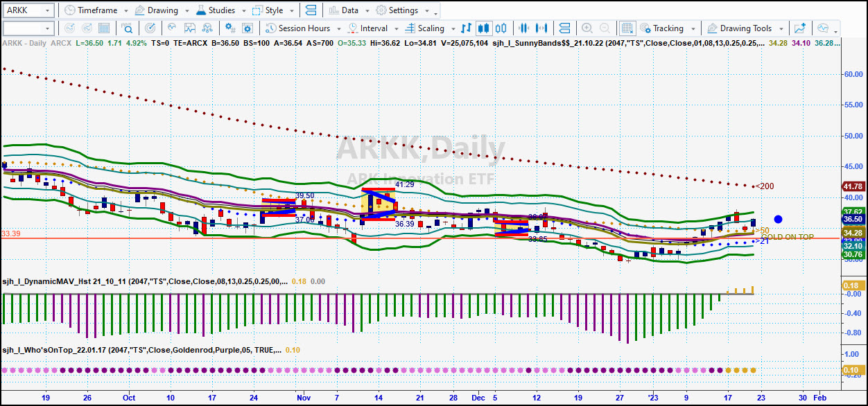Click the add chart analysis icon
The width and height of the screenshot is (868, 406).
tap(800, 28)
